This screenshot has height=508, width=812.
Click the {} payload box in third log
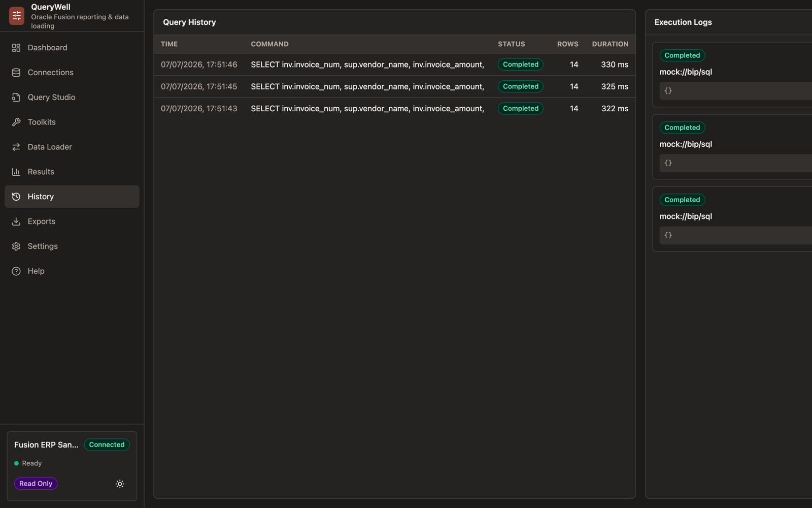click(x=736, y=235)
